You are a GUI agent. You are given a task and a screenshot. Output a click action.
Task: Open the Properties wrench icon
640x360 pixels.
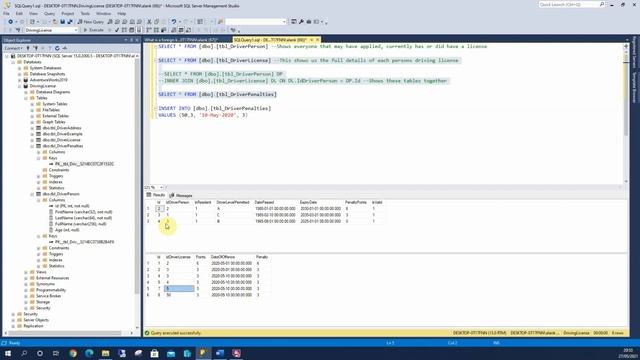[x=301, y=22]
